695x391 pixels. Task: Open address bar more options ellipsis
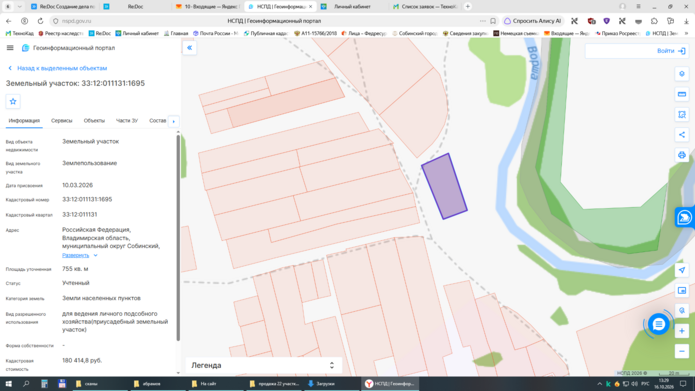(x=483, y=21)
